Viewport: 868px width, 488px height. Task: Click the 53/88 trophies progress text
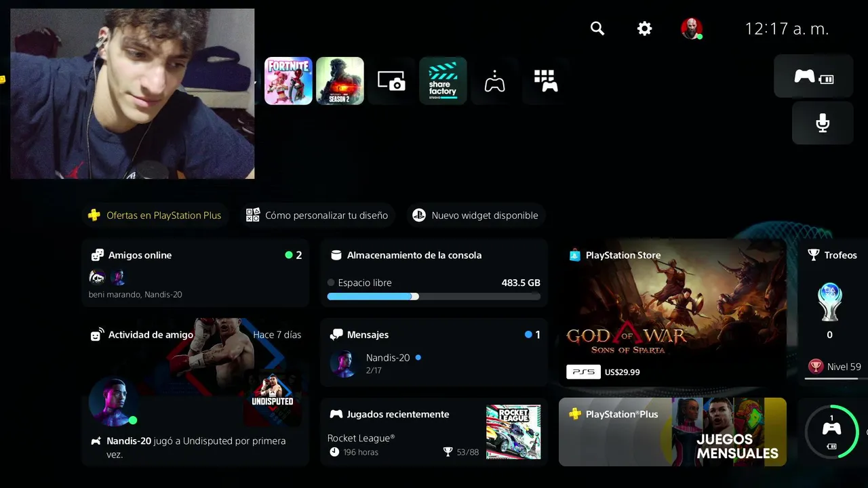(461, 452)
